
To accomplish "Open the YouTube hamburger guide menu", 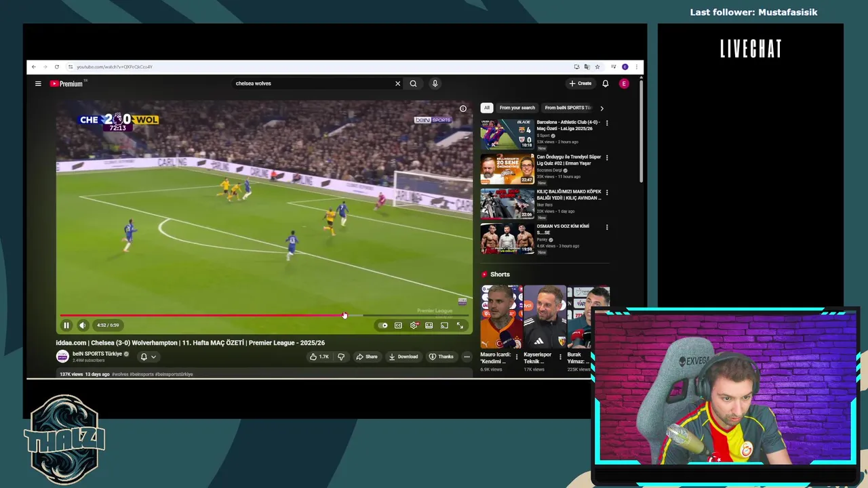I will (x=38, y=83).
